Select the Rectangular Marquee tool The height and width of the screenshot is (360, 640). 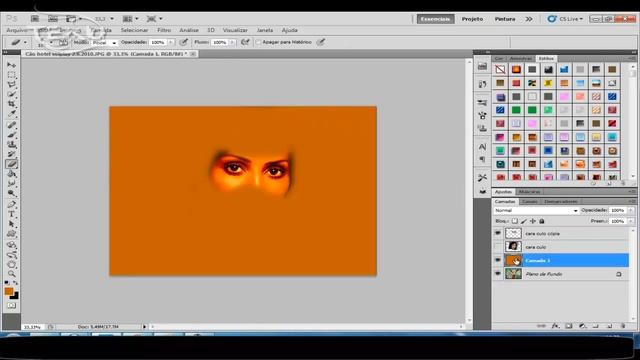11,75
